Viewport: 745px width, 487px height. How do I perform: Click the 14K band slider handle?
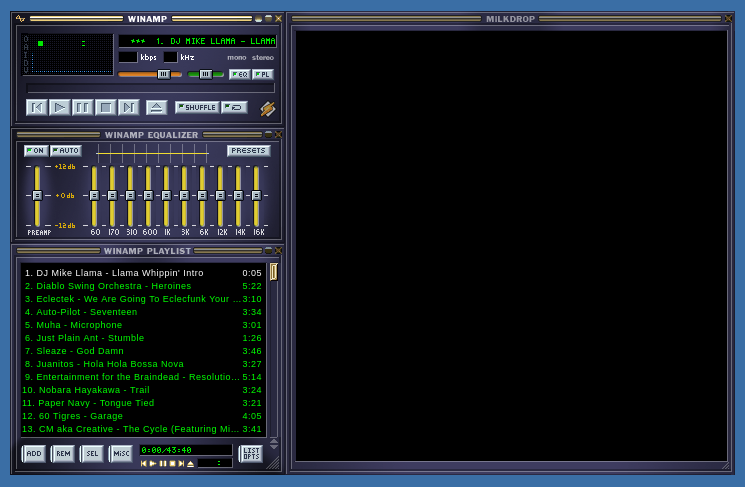pyautogui.click(x=239, y=195)
